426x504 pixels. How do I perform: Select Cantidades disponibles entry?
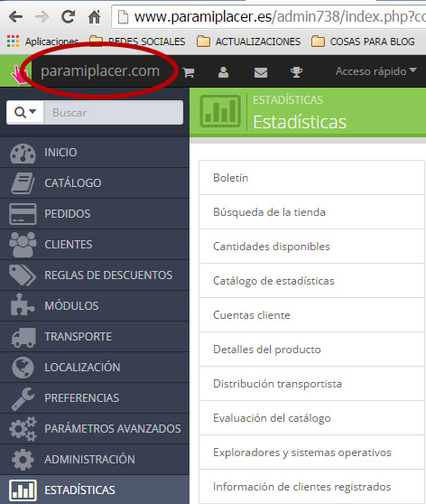[311, 247]
